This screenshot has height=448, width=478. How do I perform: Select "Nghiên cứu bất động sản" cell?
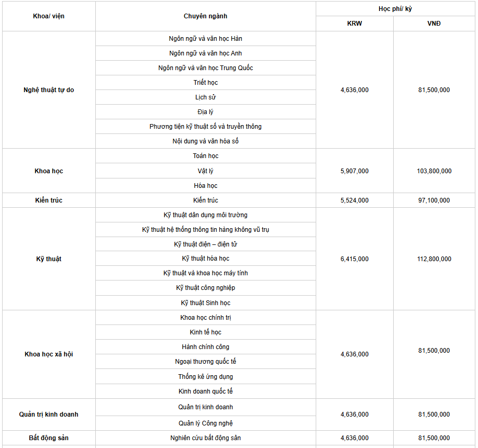coord(205,438)
